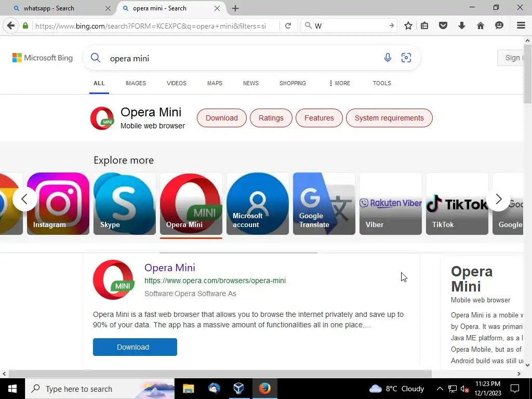The height and width of the screenshot is (399, 532).
Task: View NEWS results
Action: 251,83
